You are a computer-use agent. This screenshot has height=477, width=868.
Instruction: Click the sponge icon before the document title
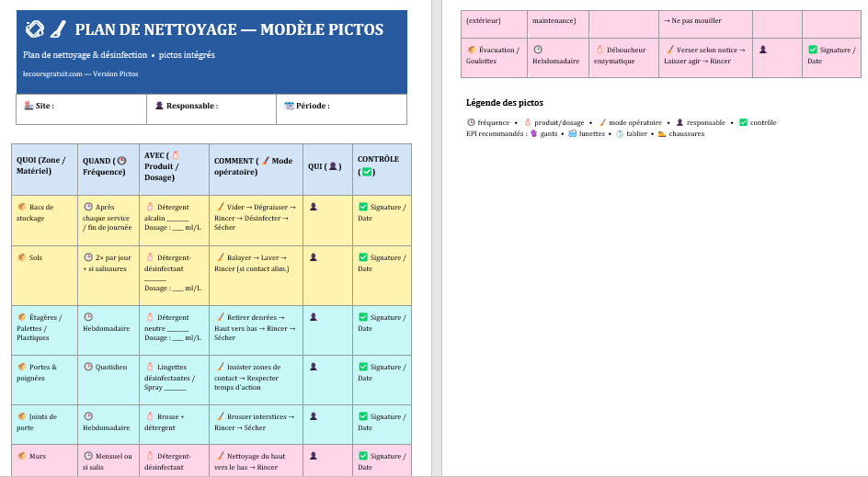(34, 29)
